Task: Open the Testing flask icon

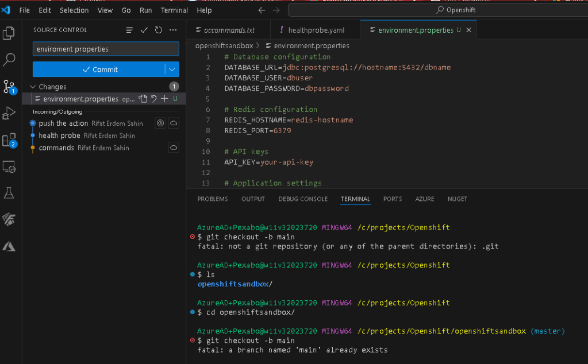Action: tap(9, 193)
